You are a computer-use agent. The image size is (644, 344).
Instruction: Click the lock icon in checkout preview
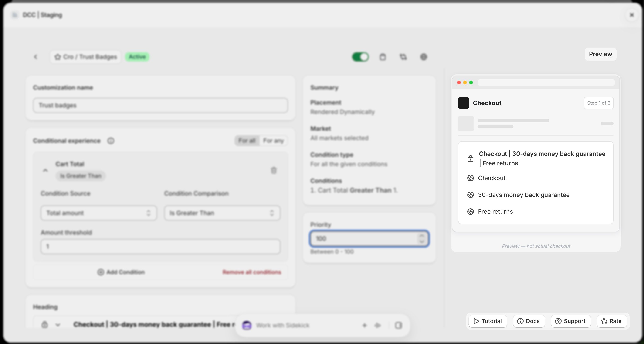click(470, 158)
